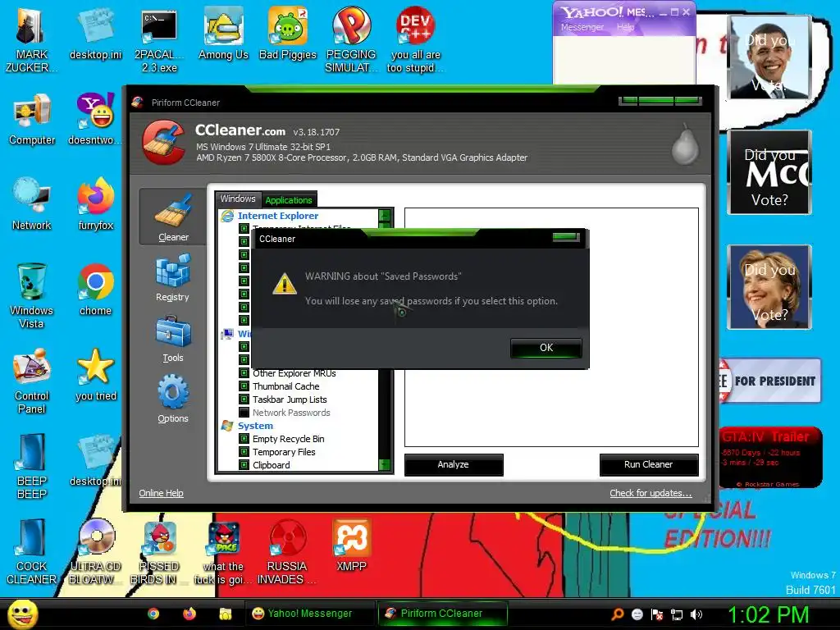Toggle the Clipboard checkbox
The height and width of the screenshot is (630, 840).
tap(244, 465)
